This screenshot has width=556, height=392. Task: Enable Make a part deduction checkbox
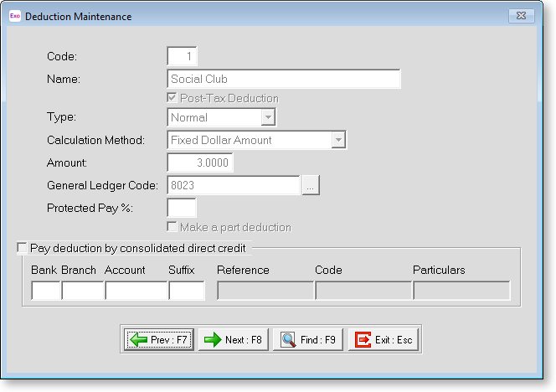point(173,227)
